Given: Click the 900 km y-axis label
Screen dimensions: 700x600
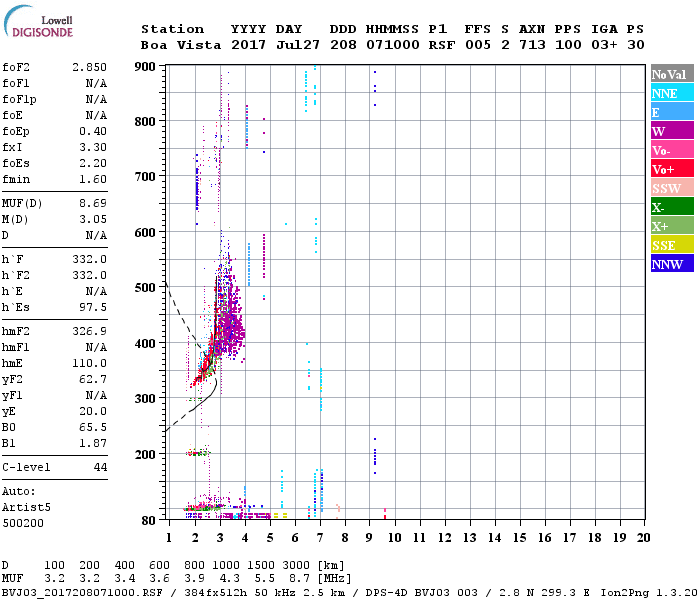Looking at the screenshot, I should (145, 67).
